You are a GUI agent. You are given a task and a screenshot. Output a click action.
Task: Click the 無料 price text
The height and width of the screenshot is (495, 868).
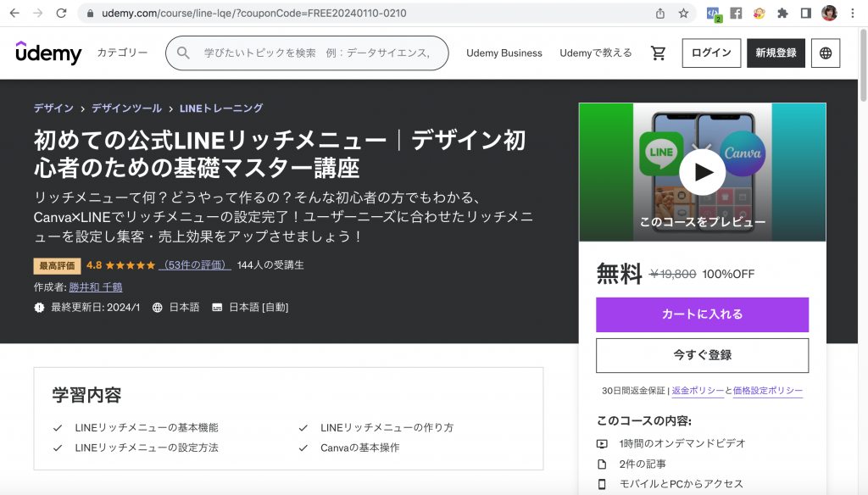pos(619,274)
